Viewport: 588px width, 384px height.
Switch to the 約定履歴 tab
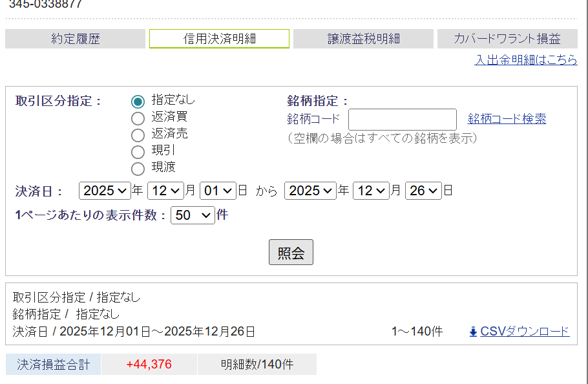tap(76, 39)
